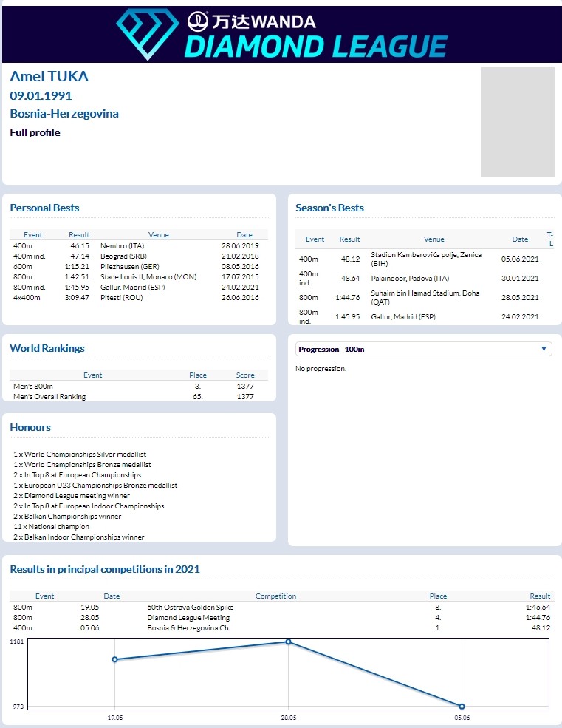Click the Venue header in Season's Bests
This screenshot has width=562, height=728.
point(434,239)
